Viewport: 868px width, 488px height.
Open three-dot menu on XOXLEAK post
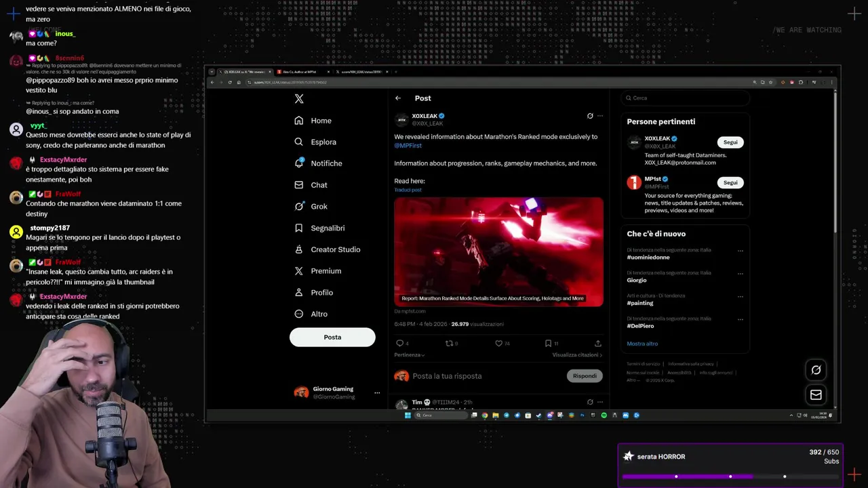599,116
